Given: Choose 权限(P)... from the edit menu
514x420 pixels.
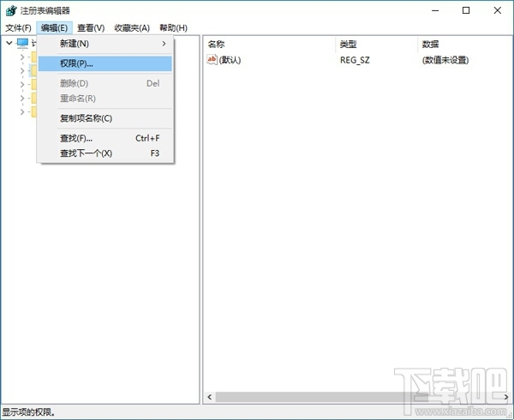Looking at the screenshot, I should click(105, 63).
